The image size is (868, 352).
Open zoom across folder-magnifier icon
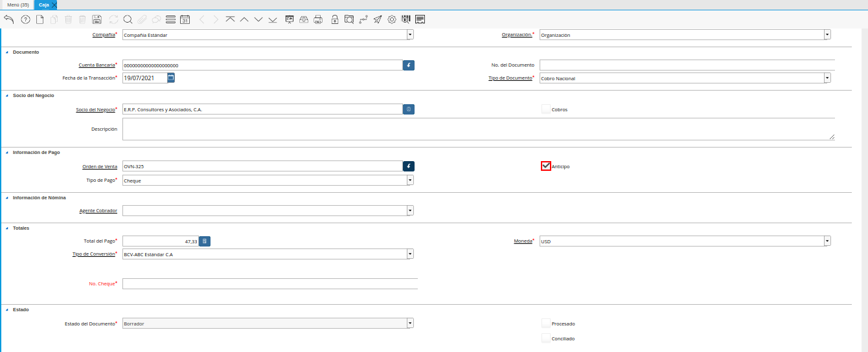click(x=349, y=19)
